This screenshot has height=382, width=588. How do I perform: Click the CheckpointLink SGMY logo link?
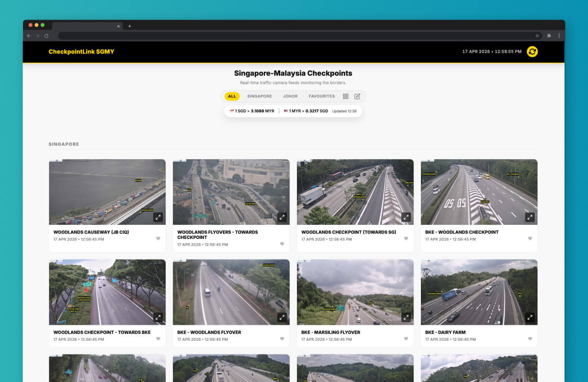81,51
